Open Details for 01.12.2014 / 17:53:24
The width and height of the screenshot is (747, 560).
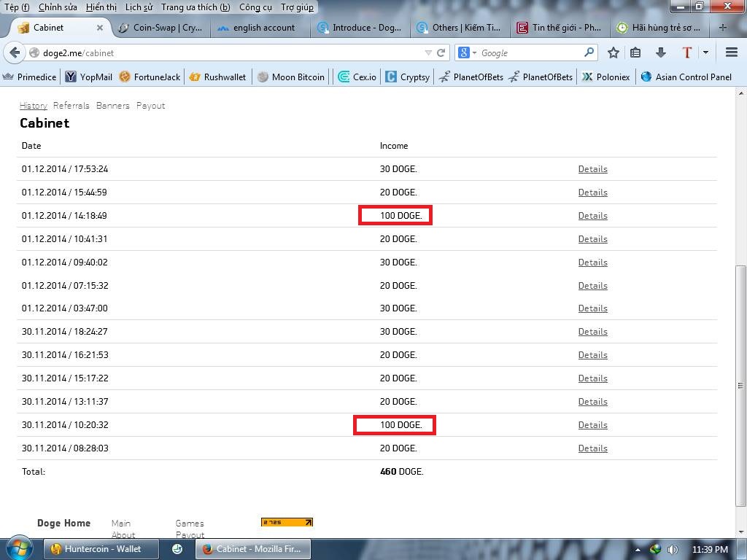point(592,169)
